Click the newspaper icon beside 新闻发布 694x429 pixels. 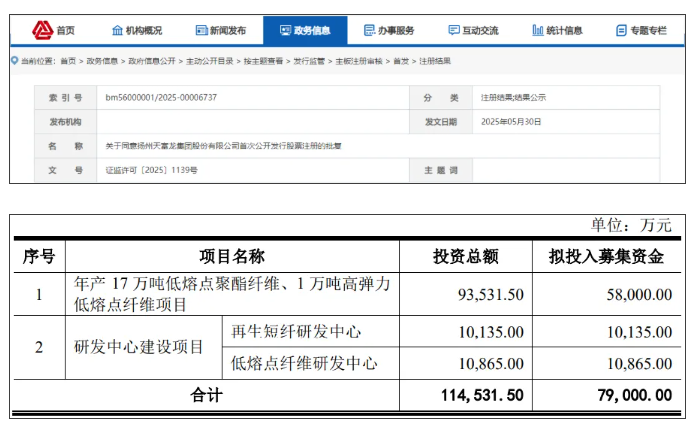click(x=202, y=30)
